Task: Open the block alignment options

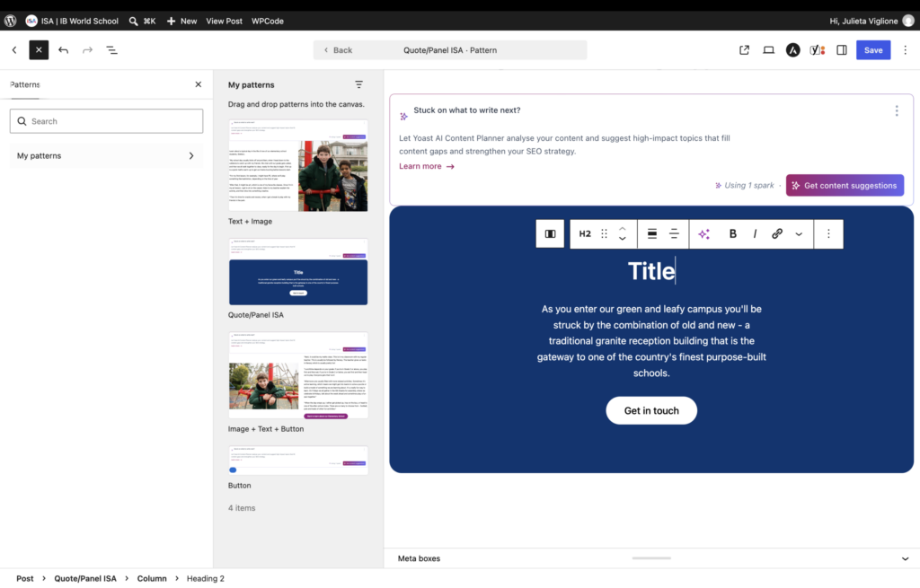Action: coord(651,234)
